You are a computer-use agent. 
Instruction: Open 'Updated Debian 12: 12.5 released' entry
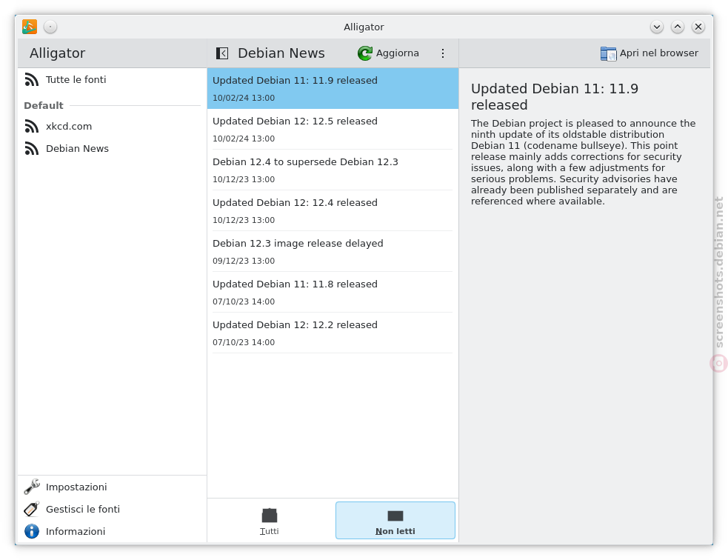pos(333,130)
